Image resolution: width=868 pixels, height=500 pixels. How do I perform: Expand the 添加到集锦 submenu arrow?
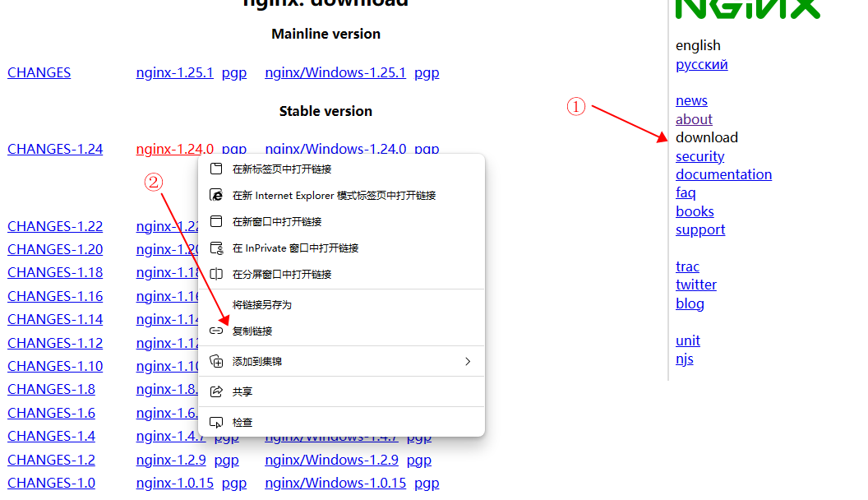pos(468,361)
